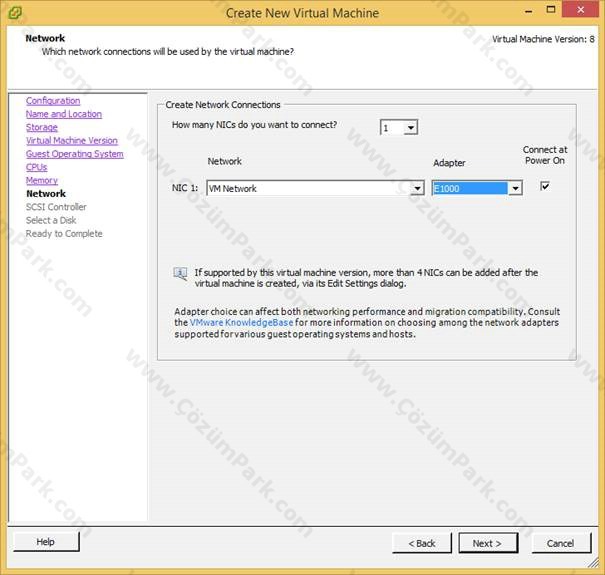Click the Back button
The width and height of the screenshot is (605, 575).
pos(422,543)
